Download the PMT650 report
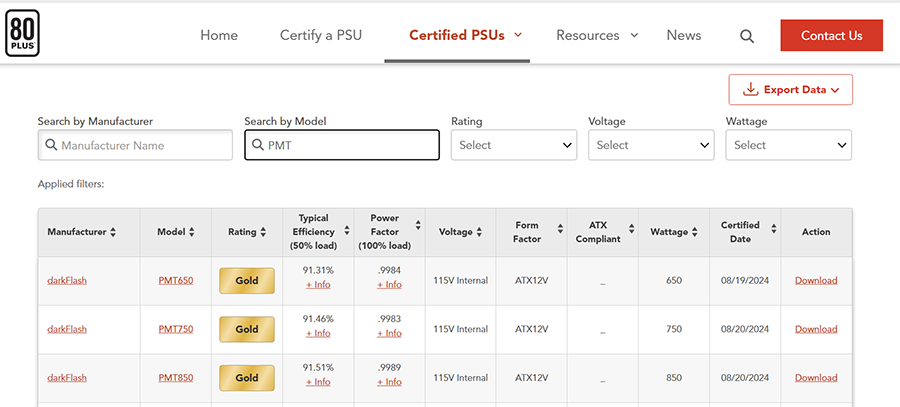The image size is (900, 407). [816, 281]
